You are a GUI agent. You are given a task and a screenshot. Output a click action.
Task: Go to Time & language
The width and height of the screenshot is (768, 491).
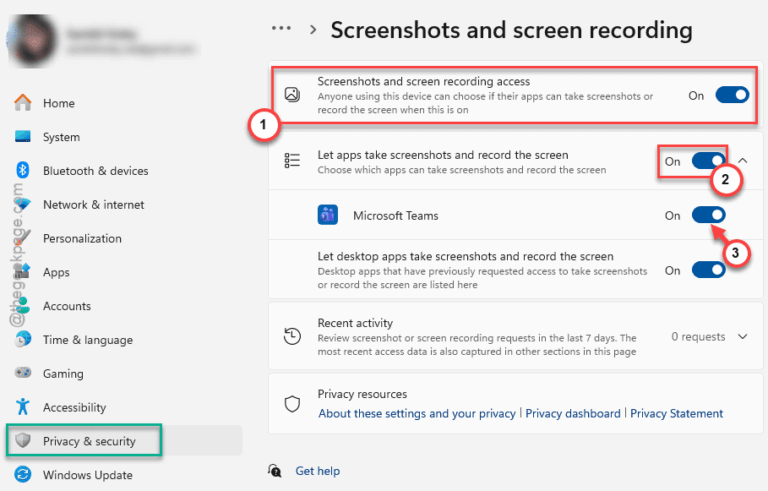pos(88,340)
